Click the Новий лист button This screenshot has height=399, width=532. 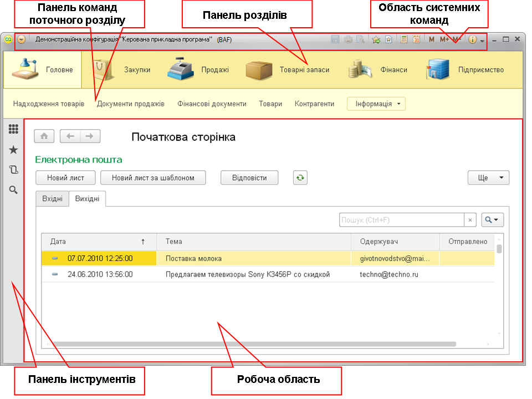click(65, 177)
